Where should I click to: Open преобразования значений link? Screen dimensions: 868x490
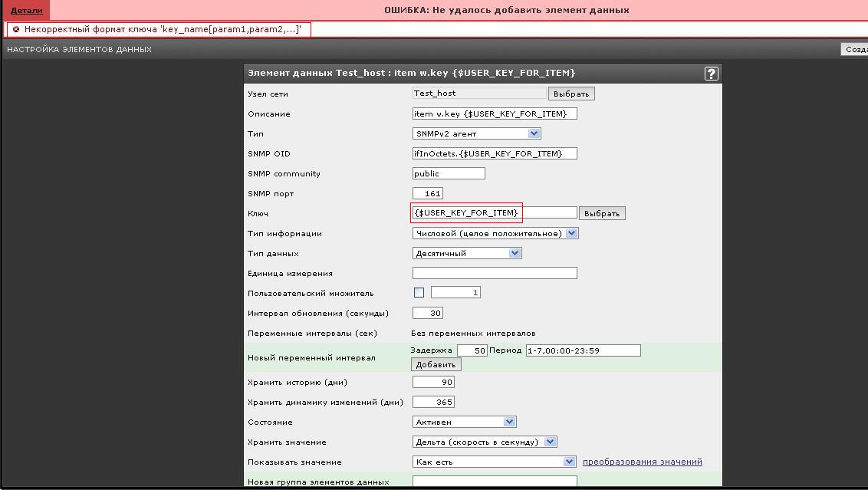pyautogui.click(x=642, y=462)
